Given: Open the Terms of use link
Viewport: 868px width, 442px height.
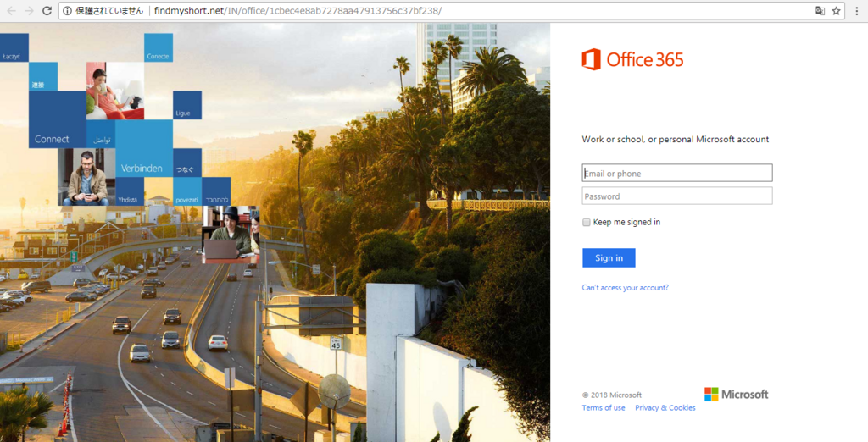Looking at the screenshot, I should (x=604, y=407).
